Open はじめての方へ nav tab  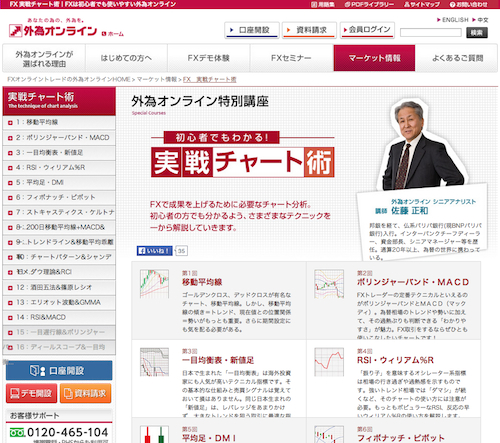(126, 58)
